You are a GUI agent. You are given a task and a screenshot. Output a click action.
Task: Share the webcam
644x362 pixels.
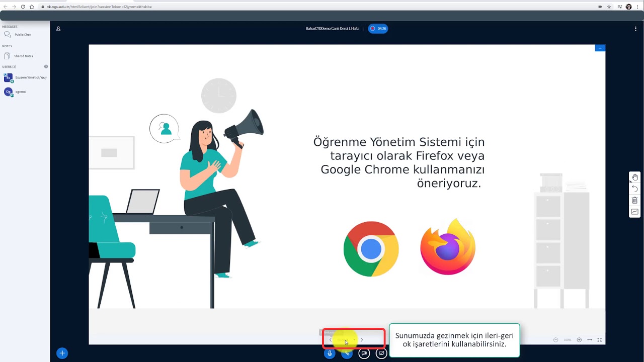click(x=364, y=353)
